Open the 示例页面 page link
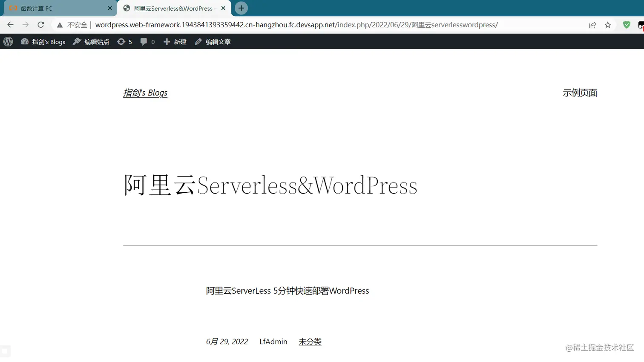 [x=580, y=93]
